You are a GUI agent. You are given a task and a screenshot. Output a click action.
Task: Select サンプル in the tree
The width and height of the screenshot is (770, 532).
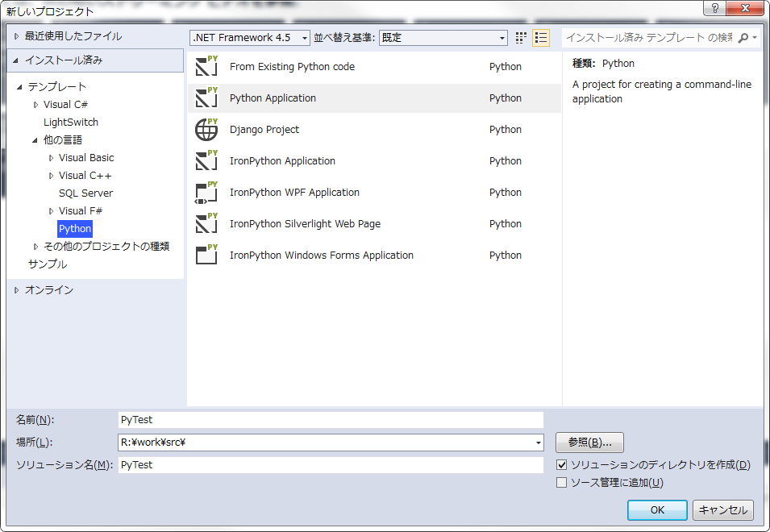pyautogui.click(x=48, y=264)
